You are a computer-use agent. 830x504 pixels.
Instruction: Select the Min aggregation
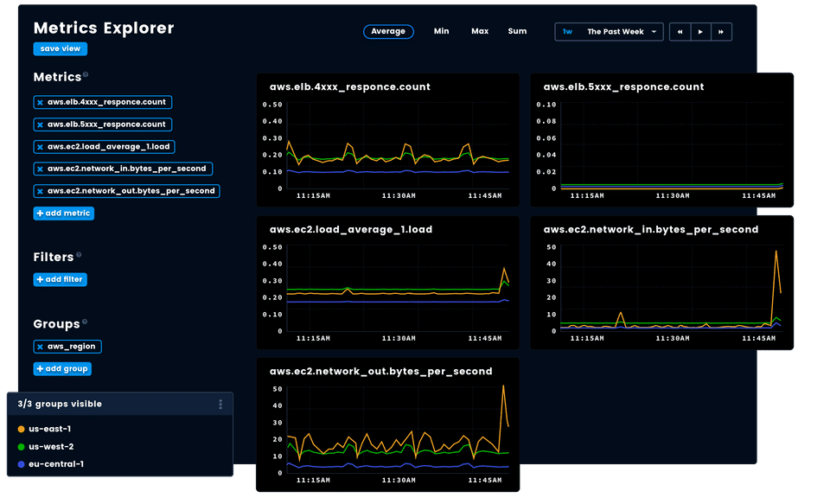(x=441, y=31)
